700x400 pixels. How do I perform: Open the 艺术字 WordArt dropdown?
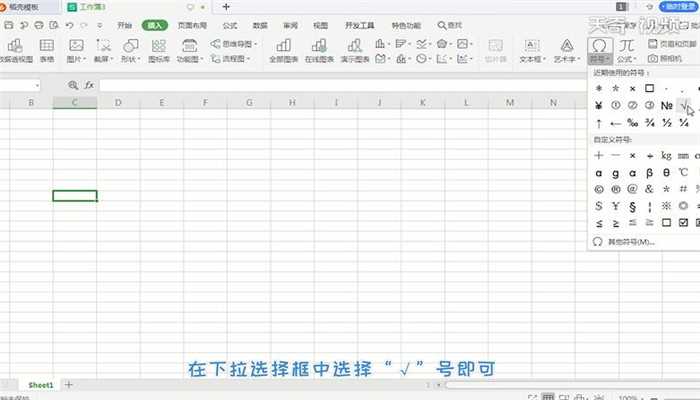(x=567, y=59)
